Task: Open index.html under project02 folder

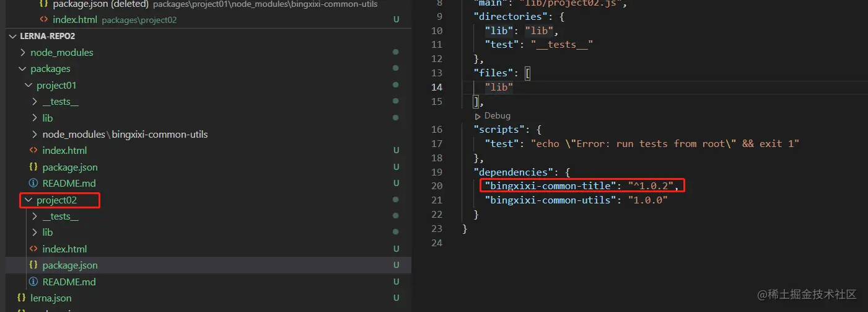Action: [64, 249]
